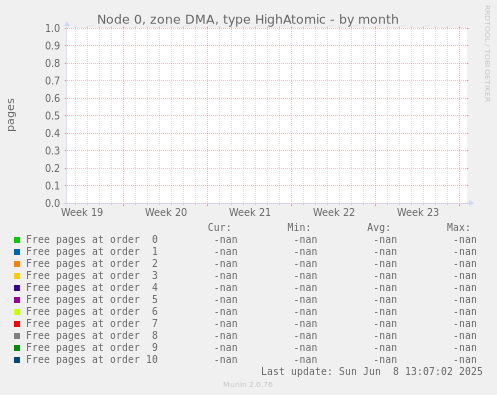497x395 pixels.
Task: Click the red order 7 legend swatch
Action: tap(17, 324)
